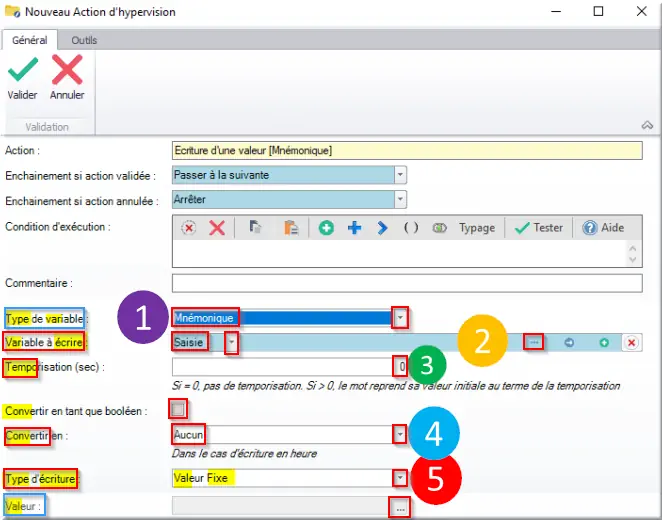The height and width of the screenshot is (520, 662).
Task: Expand Enchainement si action annulée dropdown
Action: coord(400,199)
